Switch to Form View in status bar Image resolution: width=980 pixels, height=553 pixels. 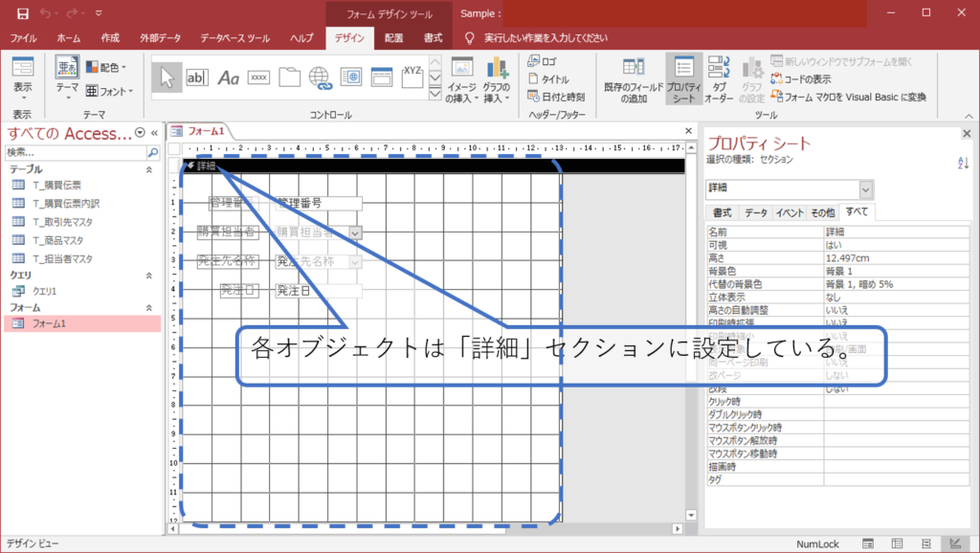pos(867,543)
